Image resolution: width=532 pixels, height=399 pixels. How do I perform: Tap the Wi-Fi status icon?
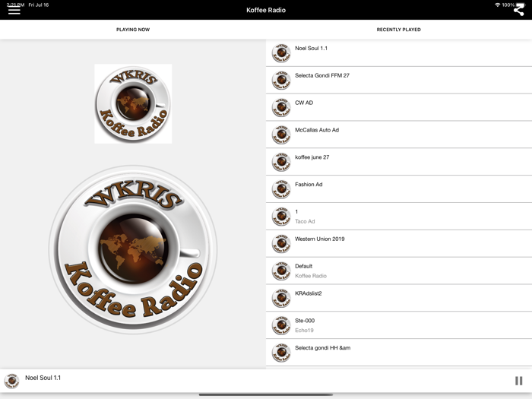click(x=497, y=5)
